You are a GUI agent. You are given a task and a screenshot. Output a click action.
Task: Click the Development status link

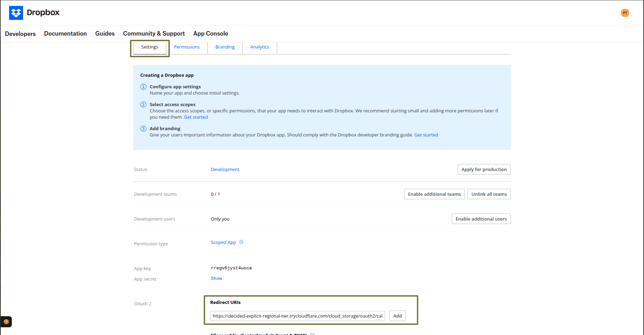(x=225, y=169)
